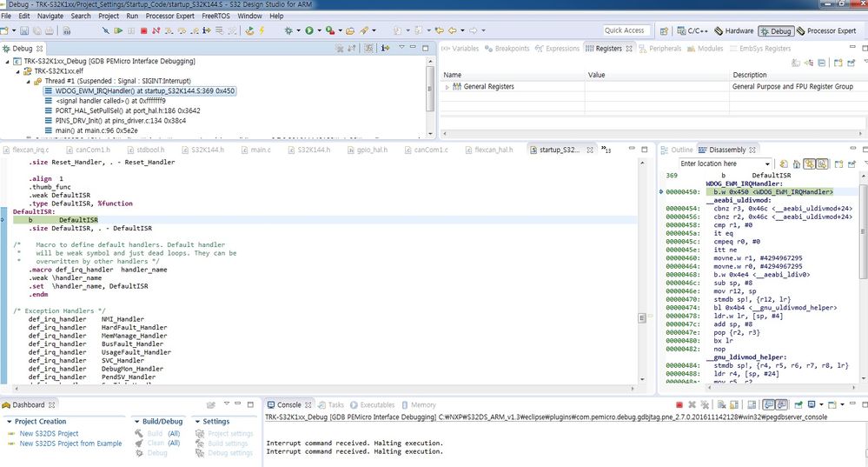Click the Disassembly Go to Home icon

click(x=796, y=164)
